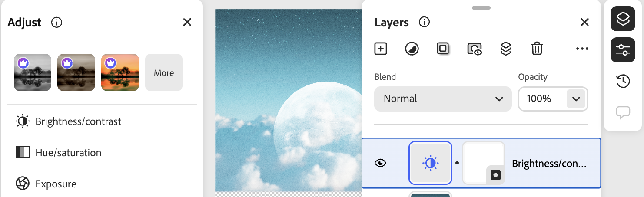The width and height of the screenshot is (644, 197).
Task: Close the Adjust panel
Action: click(x=187, y=22)
